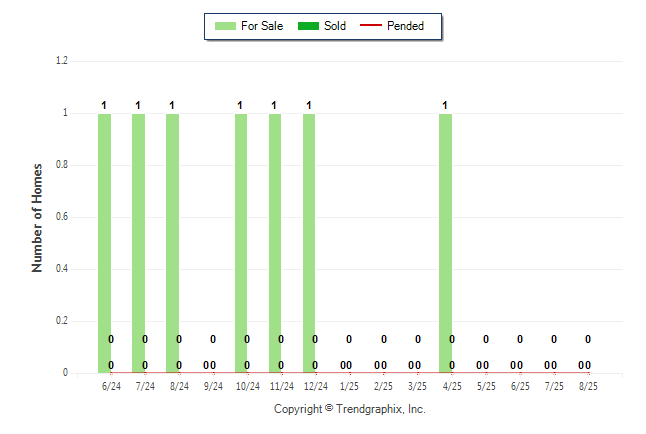
Task: Click the 5/25 x-axis label
Action: pos(486,387)
